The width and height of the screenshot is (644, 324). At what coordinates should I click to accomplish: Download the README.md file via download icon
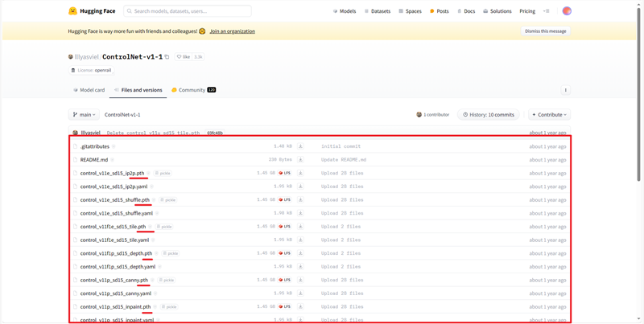(300, 160)
